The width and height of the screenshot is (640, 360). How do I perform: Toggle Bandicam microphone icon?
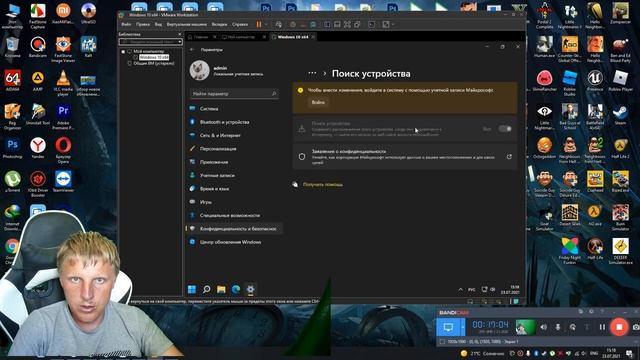click(x=558, y=327)
